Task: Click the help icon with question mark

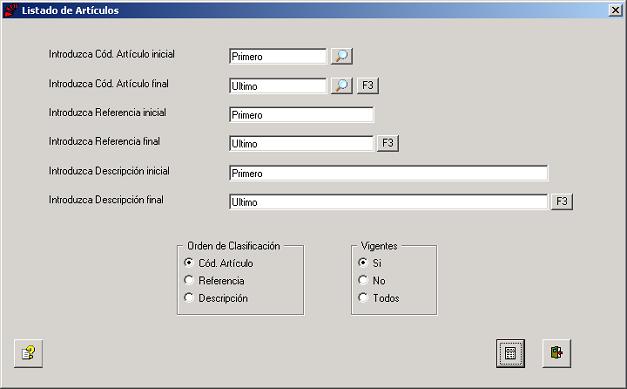Action: (28, 353)
